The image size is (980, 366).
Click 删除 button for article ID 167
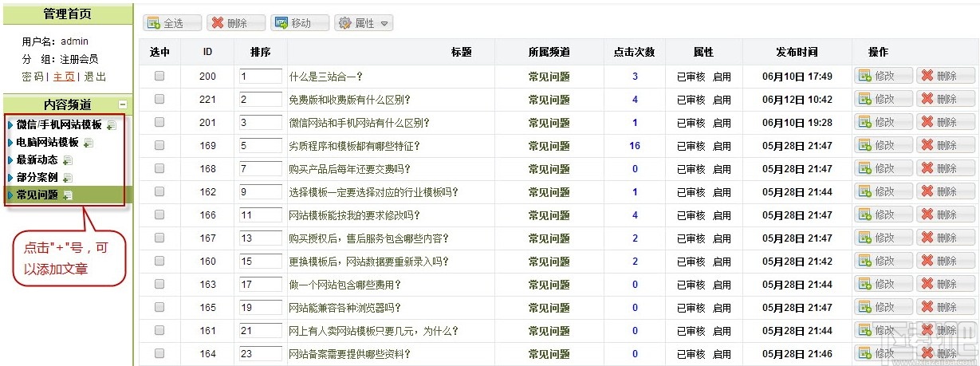(946, 238)
